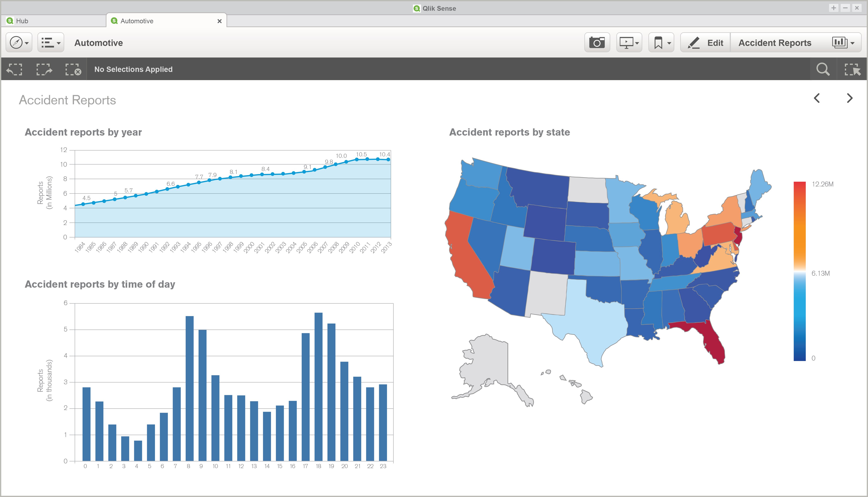Open the storytelling presentation menu

[x=629, y=43]
